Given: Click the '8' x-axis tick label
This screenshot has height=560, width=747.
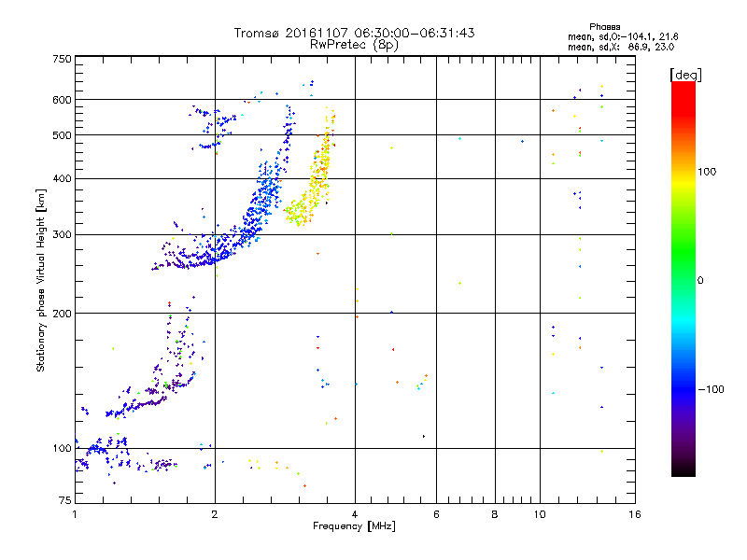Looking at the screenshot, I should pos(495,514).
